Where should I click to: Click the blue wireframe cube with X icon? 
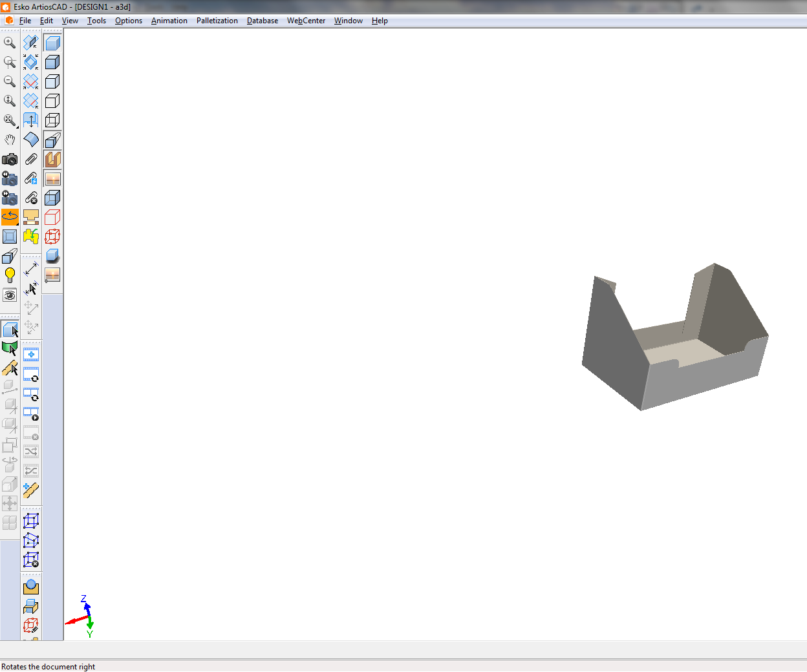coord(31,560)
